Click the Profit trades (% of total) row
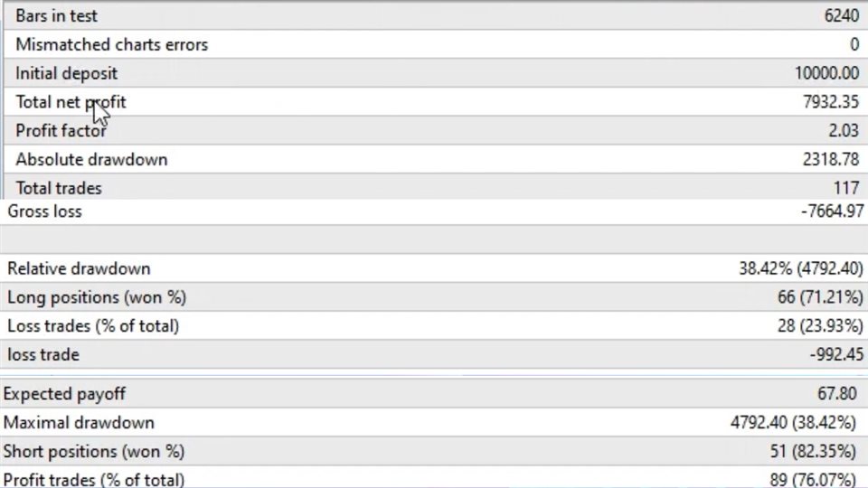 pyautogui.click(x=434, y=479)
